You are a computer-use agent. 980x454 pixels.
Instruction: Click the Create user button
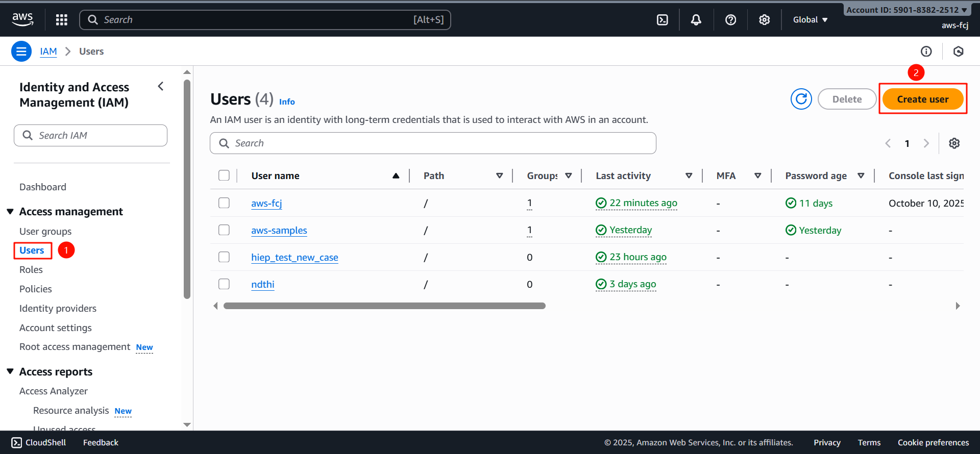click(923, 99)
